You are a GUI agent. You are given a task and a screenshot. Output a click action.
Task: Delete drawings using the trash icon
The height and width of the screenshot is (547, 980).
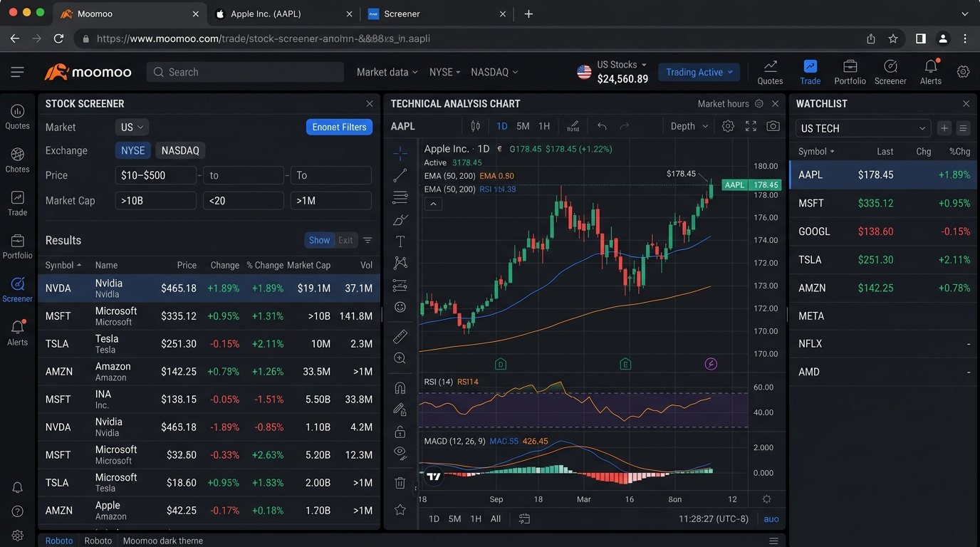click(400, 482)
